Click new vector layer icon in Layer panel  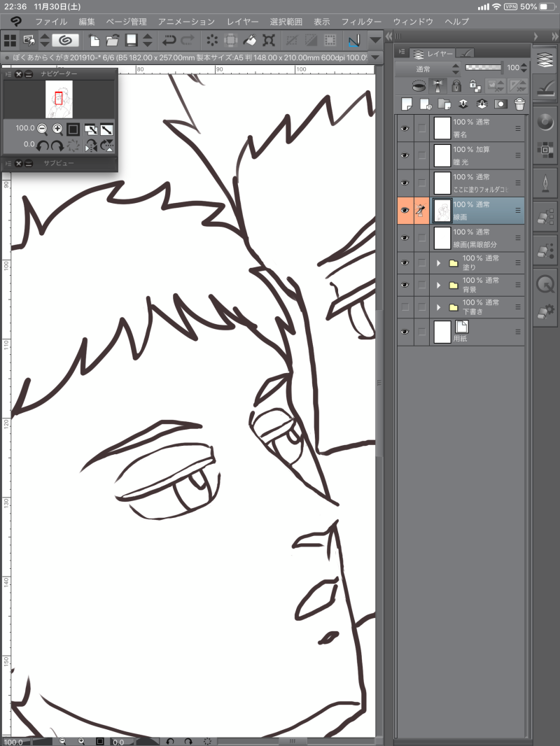(426, 104)
